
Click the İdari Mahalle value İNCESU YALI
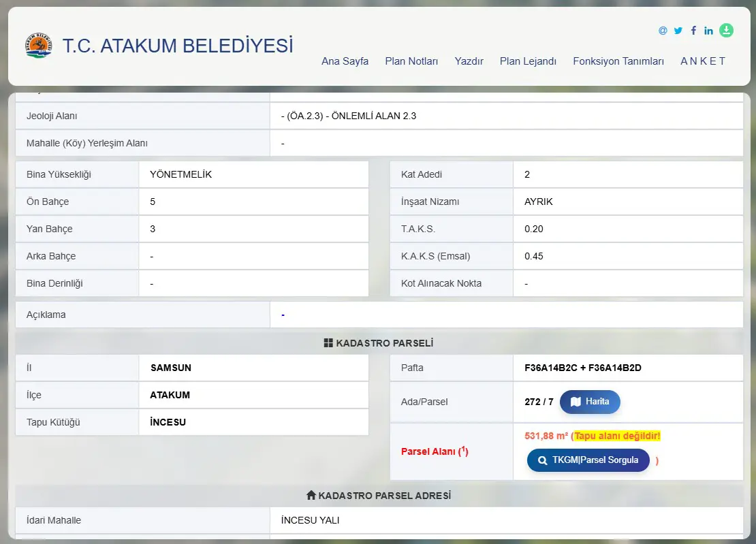(x=310, y=520)
